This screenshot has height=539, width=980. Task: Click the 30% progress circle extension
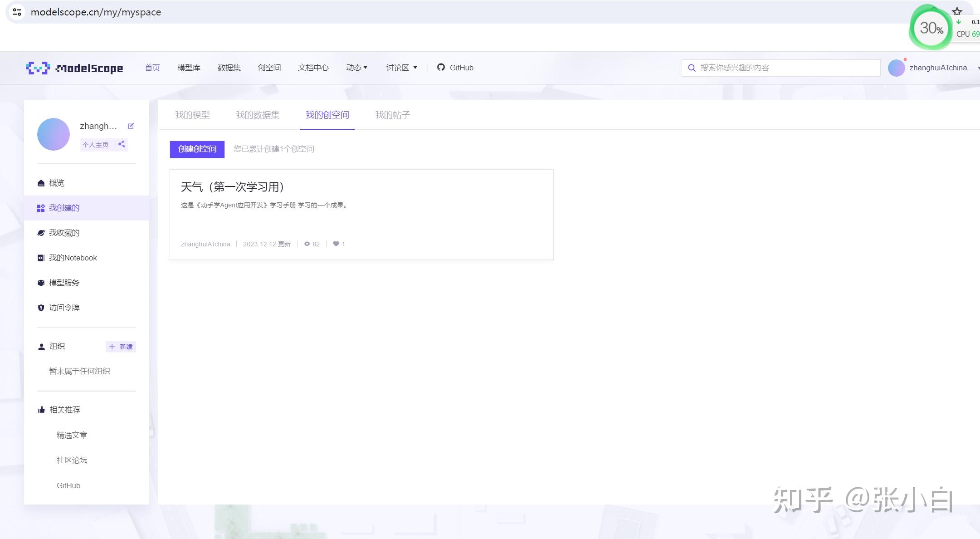click(930, 28)
